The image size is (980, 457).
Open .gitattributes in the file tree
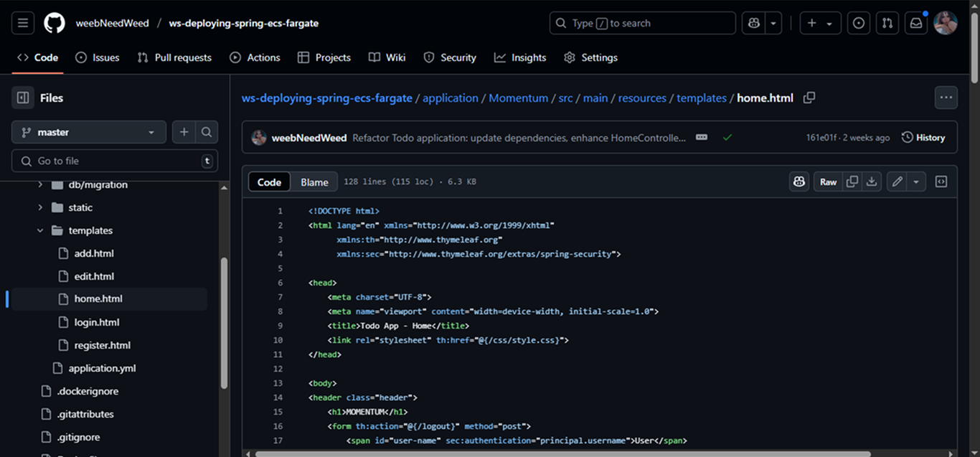85,414
